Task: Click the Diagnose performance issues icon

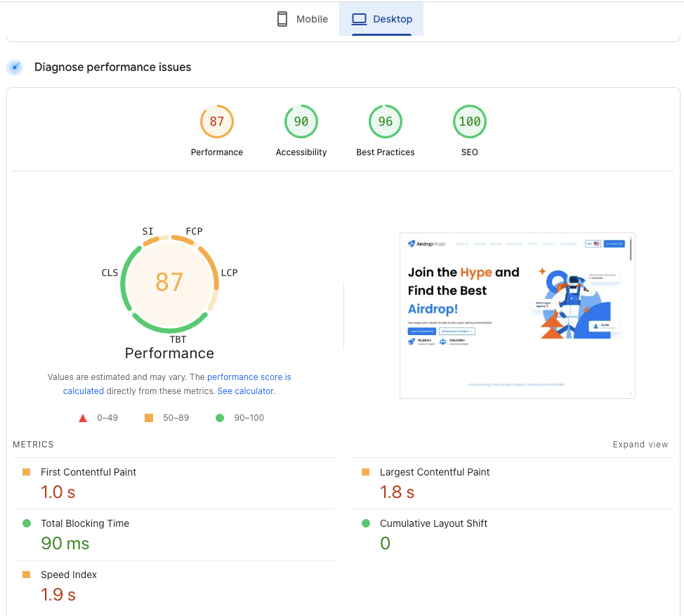Action: tap(15, 67)
